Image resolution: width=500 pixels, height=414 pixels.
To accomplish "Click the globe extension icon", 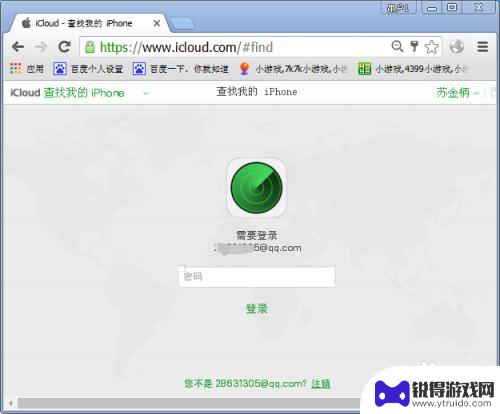I will (457, 47).
